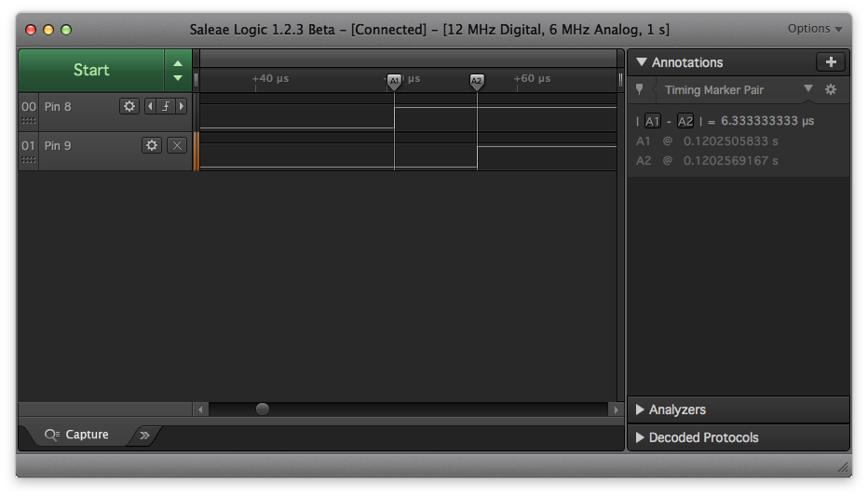Click the Pin 9 rising edge on waveform
The height and width of the screenshot is (497, 868).
tap(477, 156)
